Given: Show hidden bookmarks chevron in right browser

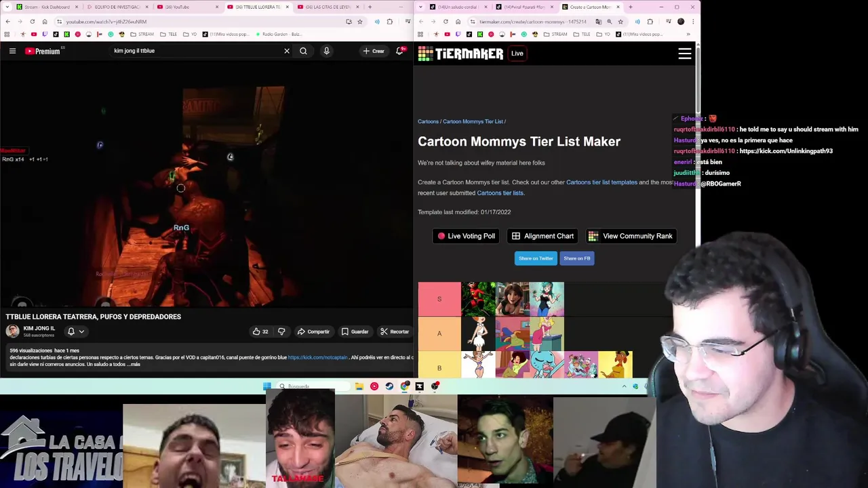Looking at the screenshot, I should pos(688,34).
